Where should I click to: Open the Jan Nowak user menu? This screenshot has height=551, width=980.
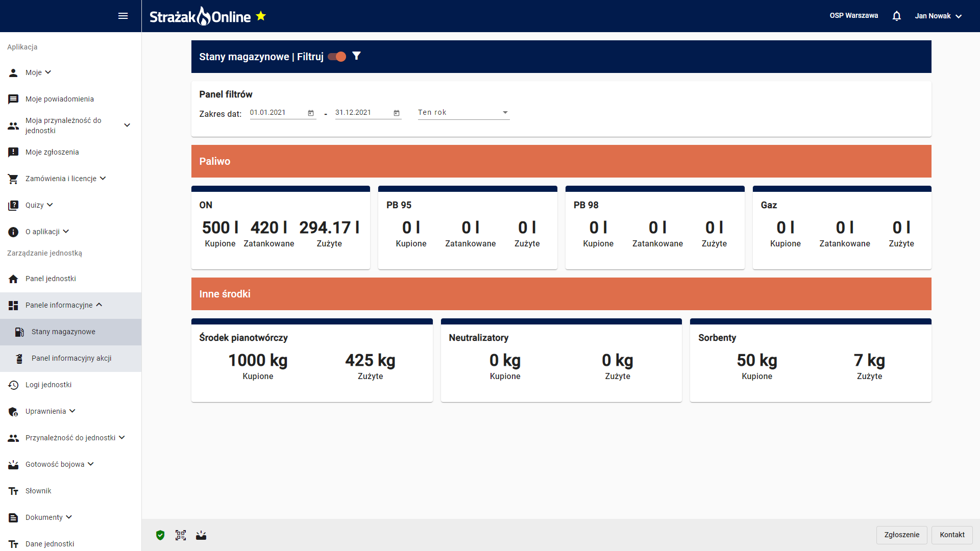click(x=938, y=16)
